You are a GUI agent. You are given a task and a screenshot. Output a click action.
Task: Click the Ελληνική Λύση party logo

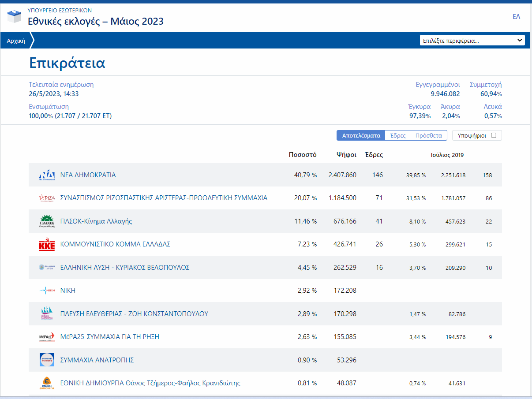tap(47, 268)
